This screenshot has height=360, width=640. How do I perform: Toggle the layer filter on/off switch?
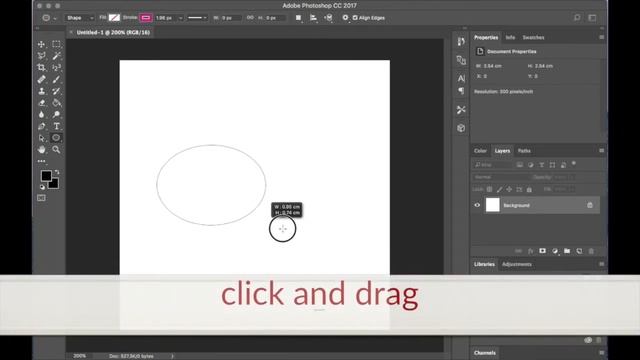pos(574,164)
